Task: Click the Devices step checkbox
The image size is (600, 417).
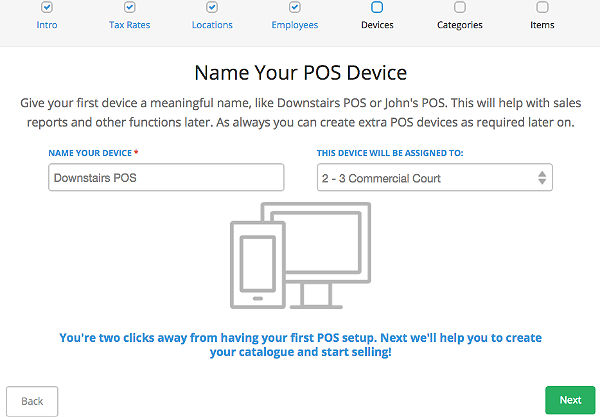Action: (x=377, y=7)
